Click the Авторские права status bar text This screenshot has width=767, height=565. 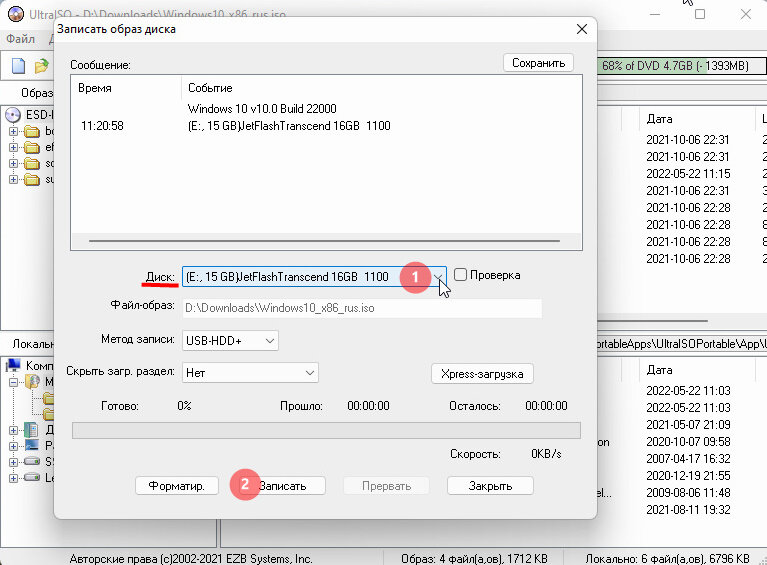[191, 559]
